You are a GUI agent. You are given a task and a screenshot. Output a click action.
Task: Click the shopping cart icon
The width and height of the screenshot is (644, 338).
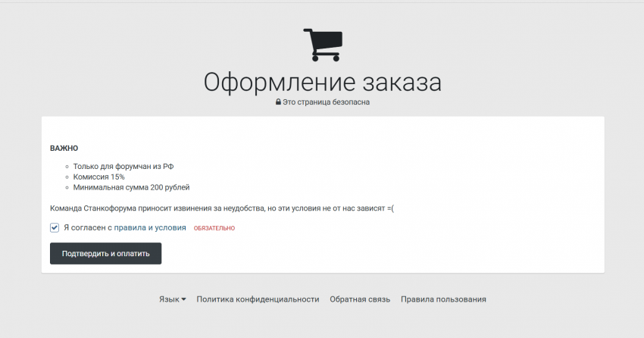coord(322,45)
